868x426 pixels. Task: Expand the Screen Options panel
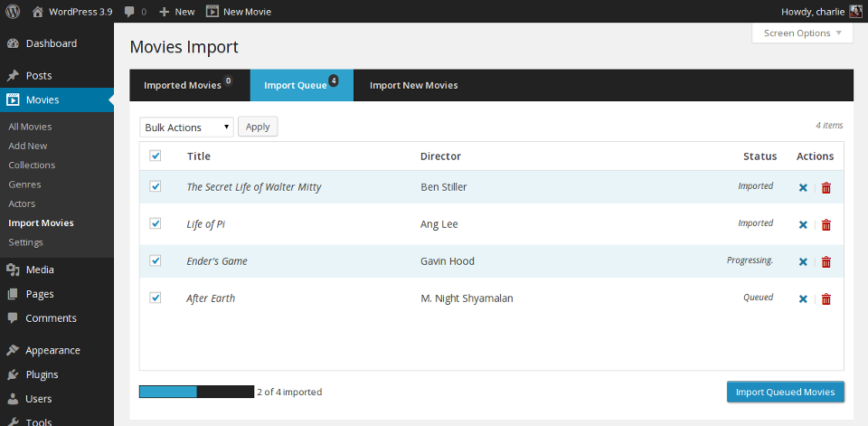click(x=802, y=33)
